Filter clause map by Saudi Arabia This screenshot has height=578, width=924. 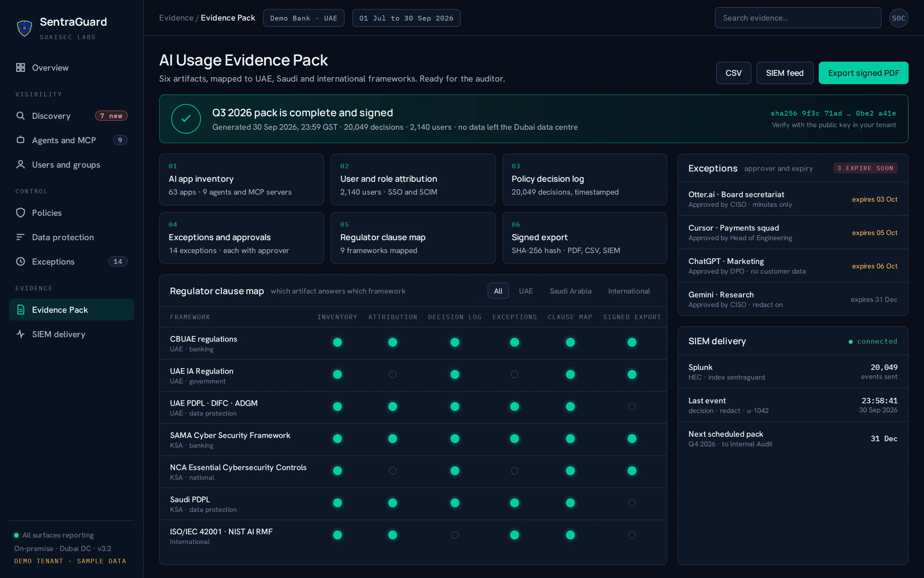coord(570,291)
